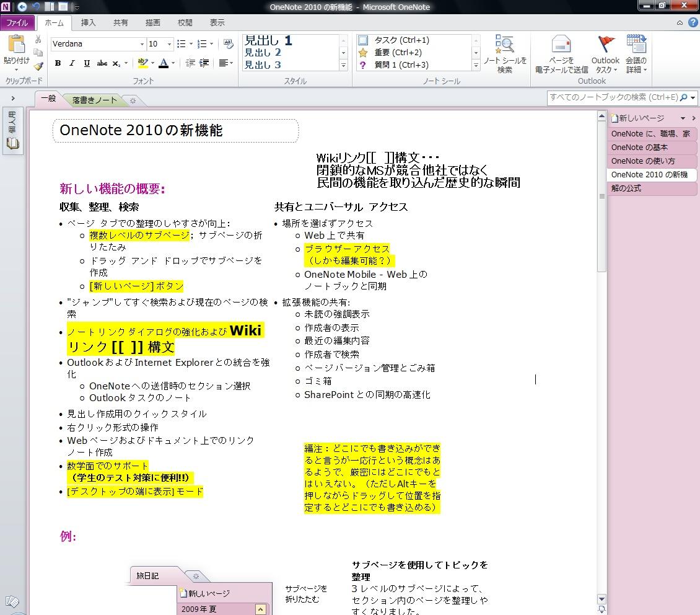700x615 pixels.
Task: Click the dock to desktop icon in title bar
Action: coord(50,7)
